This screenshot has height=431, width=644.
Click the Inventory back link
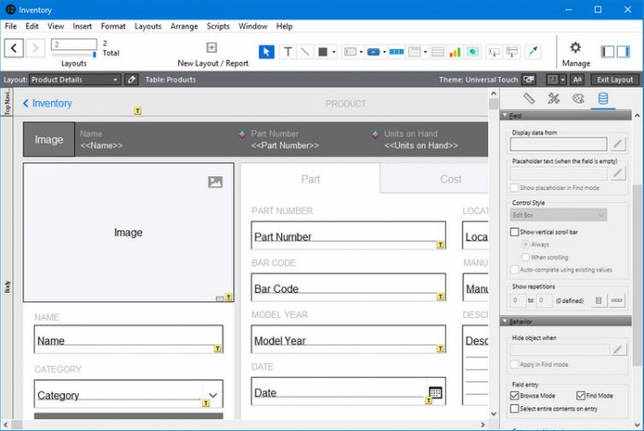[x=48, y=104]
